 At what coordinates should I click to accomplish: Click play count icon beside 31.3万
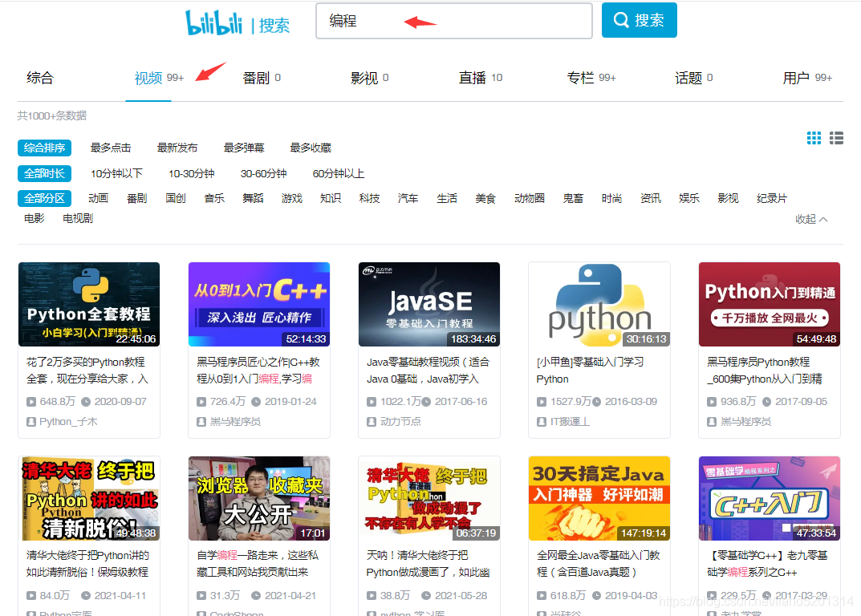tap(201, 596)
